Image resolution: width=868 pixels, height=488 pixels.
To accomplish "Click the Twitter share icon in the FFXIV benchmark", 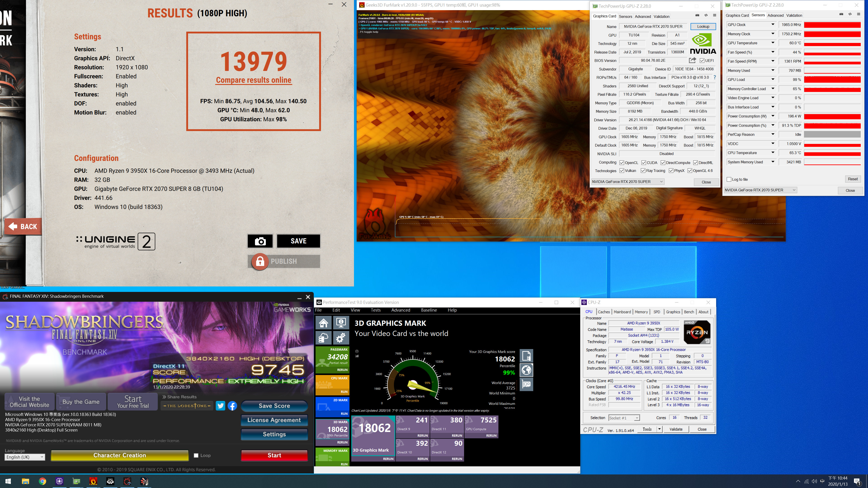I will 220,406.
